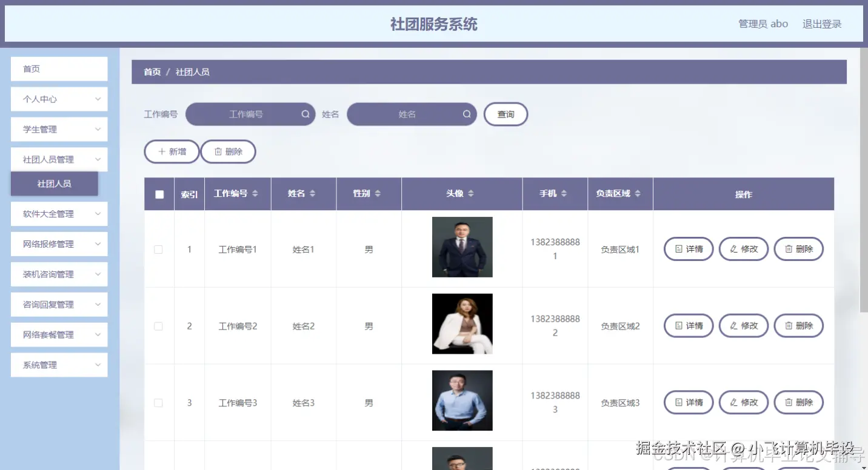Image resolution: width=868 pixels, height=470 pixels.
Task: Delete the 姓名3 row
Action: click(799, 403)
